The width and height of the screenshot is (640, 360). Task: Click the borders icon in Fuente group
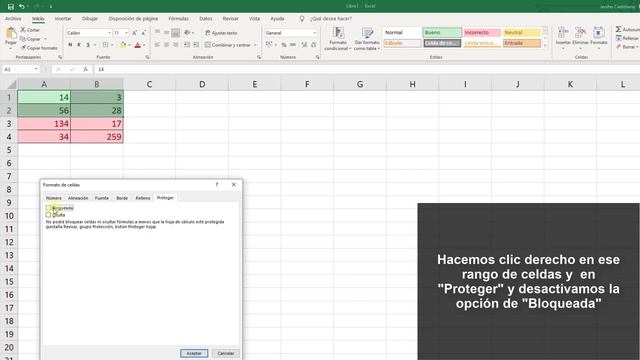pyautogui.click(x=106, y=45)
